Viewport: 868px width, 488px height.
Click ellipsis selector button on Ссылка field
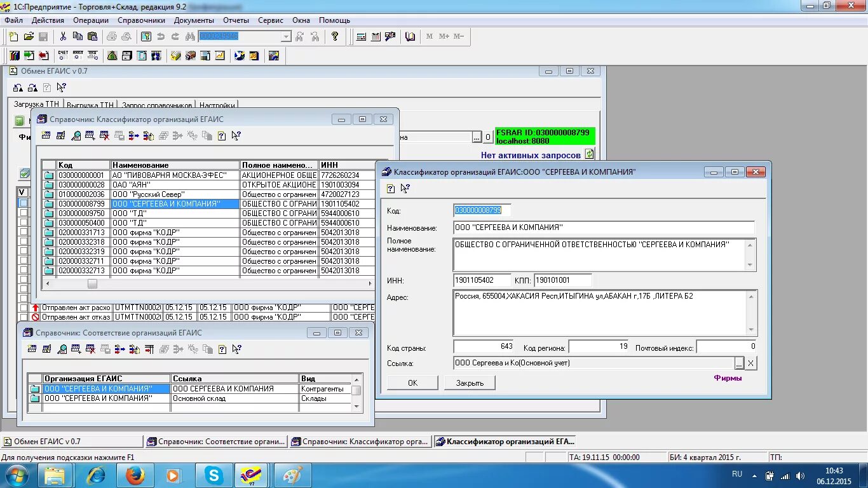click(x=739, y=363)
